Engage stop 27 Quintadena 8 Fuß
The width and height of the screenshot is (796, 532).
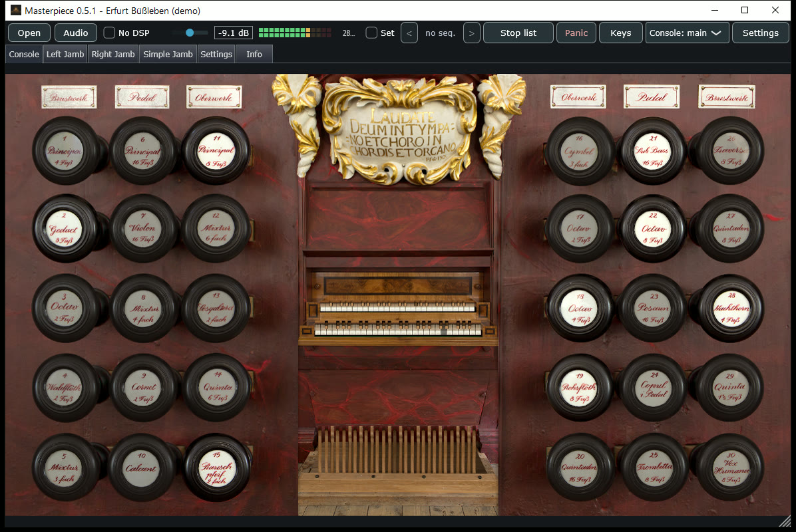pyautogui.click(x=731, y=229)
